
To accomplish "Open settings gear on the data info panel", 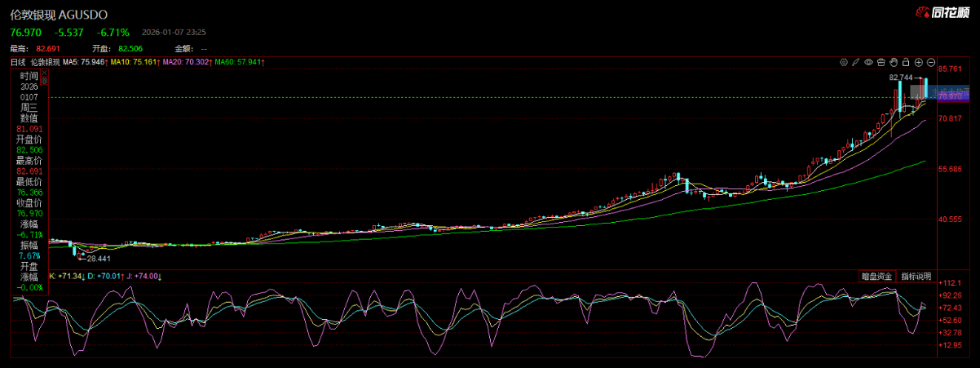I will 45,81.
